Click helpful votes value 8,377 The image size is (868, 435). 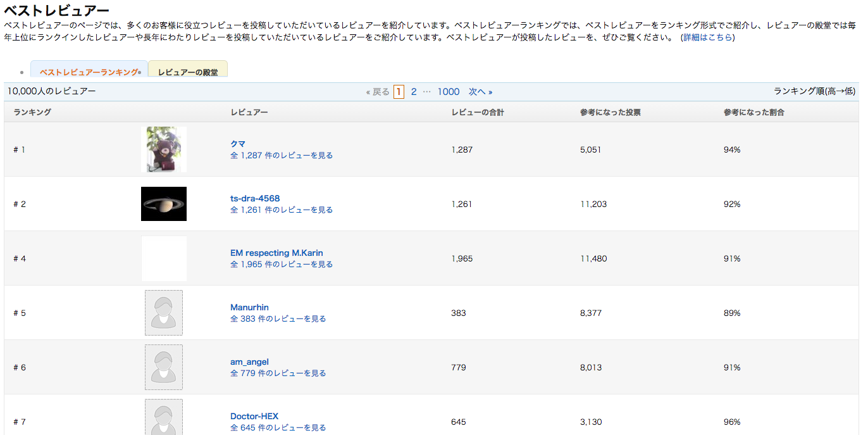tap(591, 313)
